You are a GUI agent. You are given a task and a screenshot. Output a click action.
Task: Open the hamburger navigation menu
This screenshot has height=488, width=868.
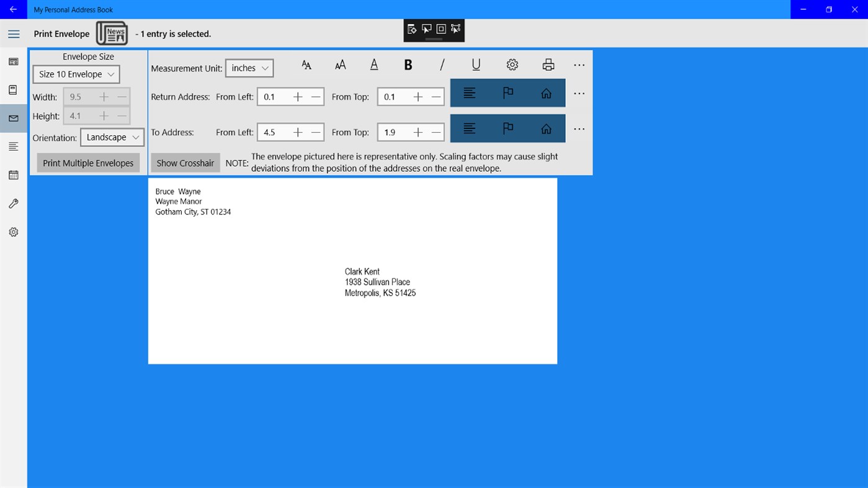point(13,34)
